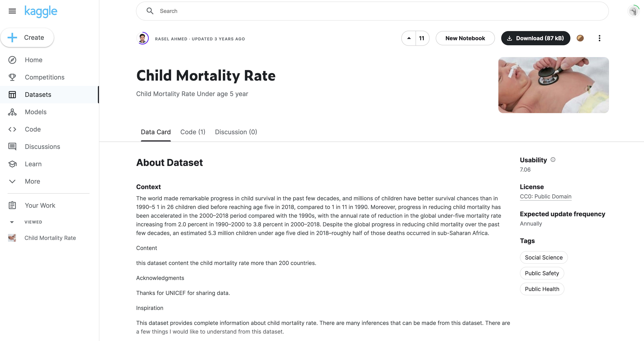The height and width of the screenshot is (341, 644).
Task: Open the Create dropdown button
Action: click(27, 38)
